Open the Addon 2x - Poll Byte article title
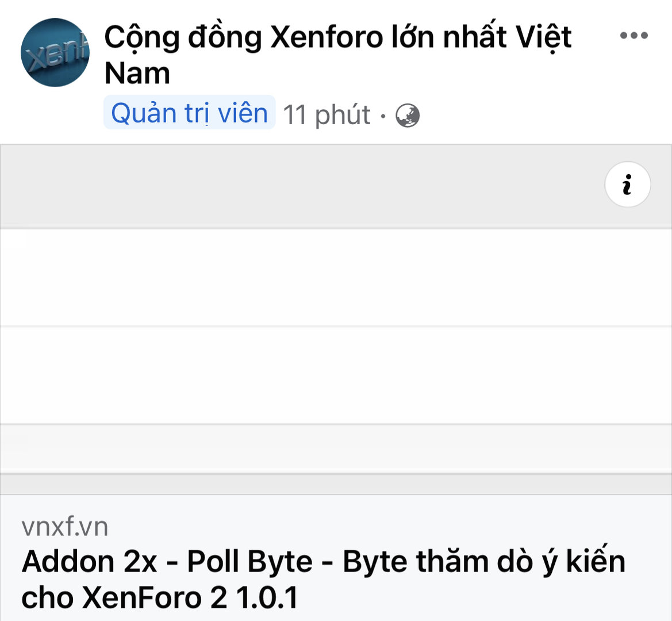 (x=323, y=561)
